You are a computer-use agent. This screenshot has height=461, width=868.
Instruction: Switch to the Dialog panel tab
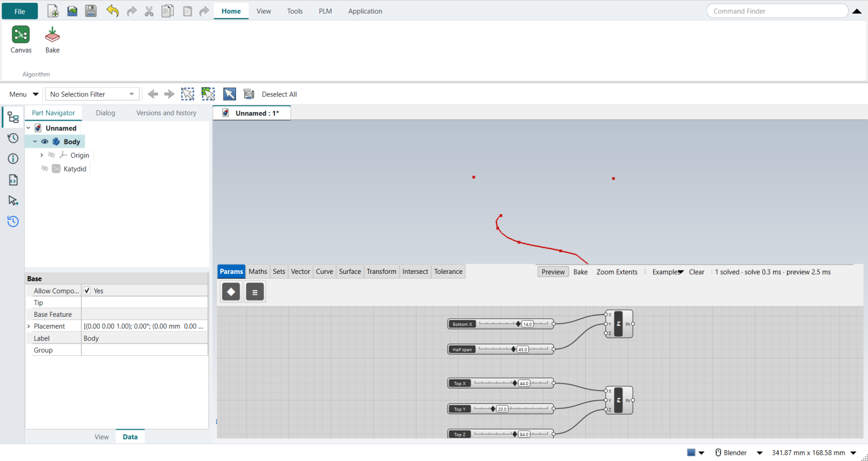[x=106, y=113]
